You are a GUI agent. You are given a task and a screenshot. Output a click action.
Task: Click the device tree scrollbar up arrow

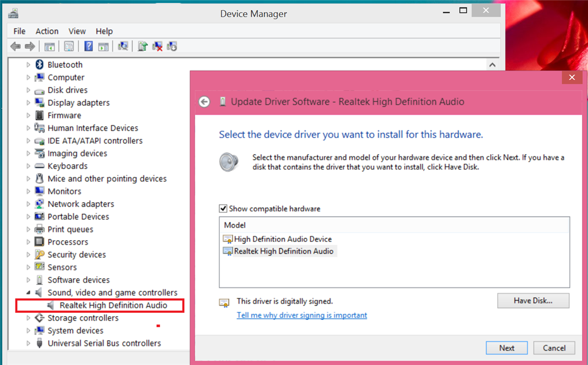pos(492,65)
